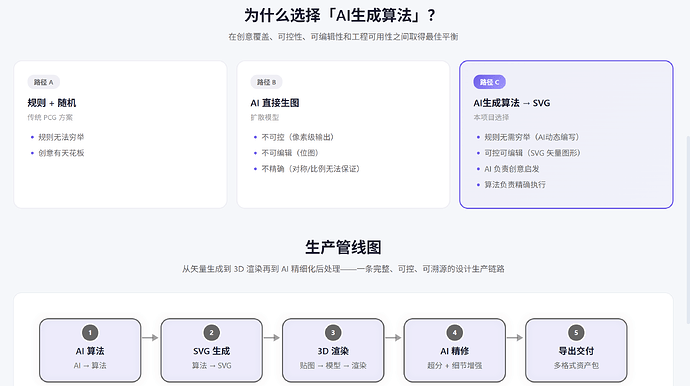
Task: Click the 生产管线图 heading
Action: pos(343,247)
